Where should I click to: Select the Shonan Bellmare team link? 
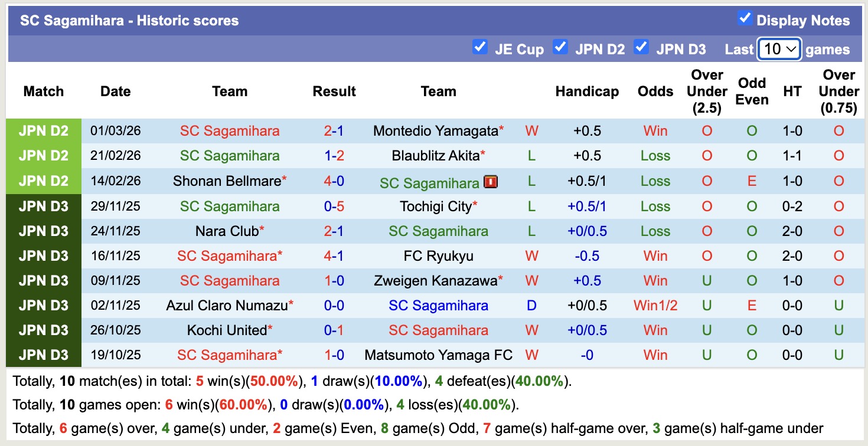(227, 181)
